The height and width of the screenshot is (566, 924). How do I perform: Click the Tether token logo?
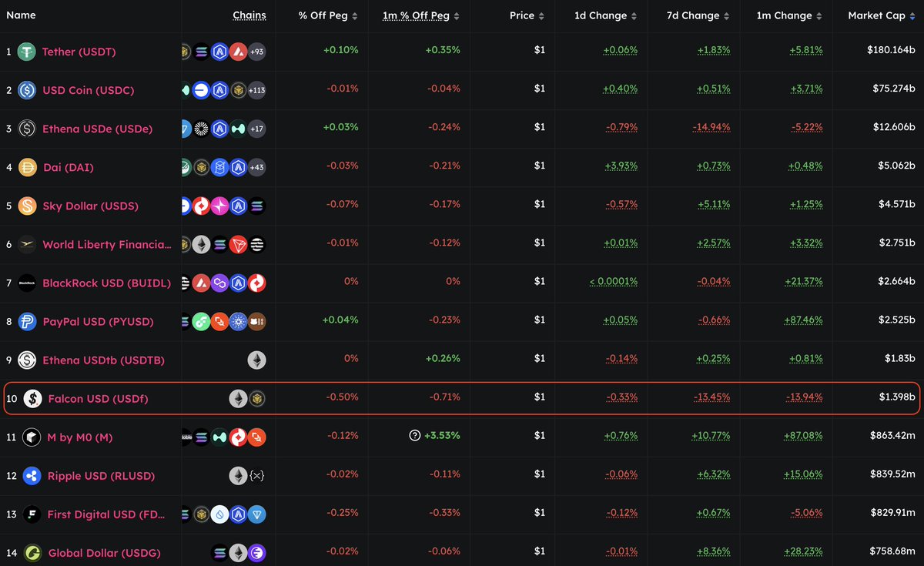click(28, 52)
